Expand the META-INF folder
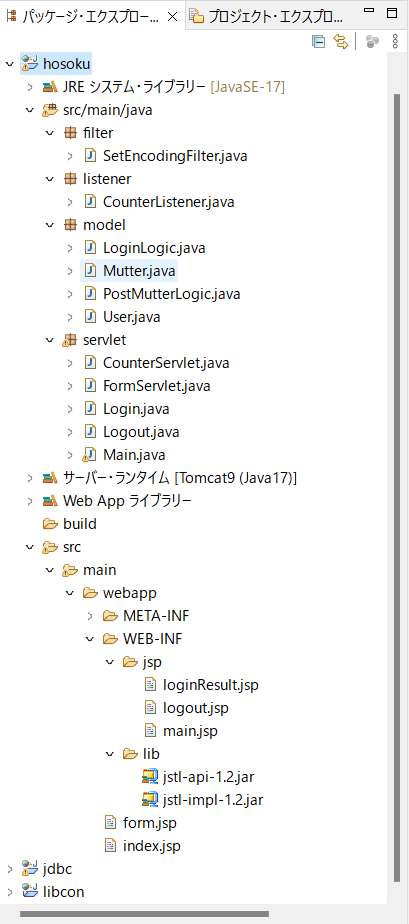 click(90, 616)
